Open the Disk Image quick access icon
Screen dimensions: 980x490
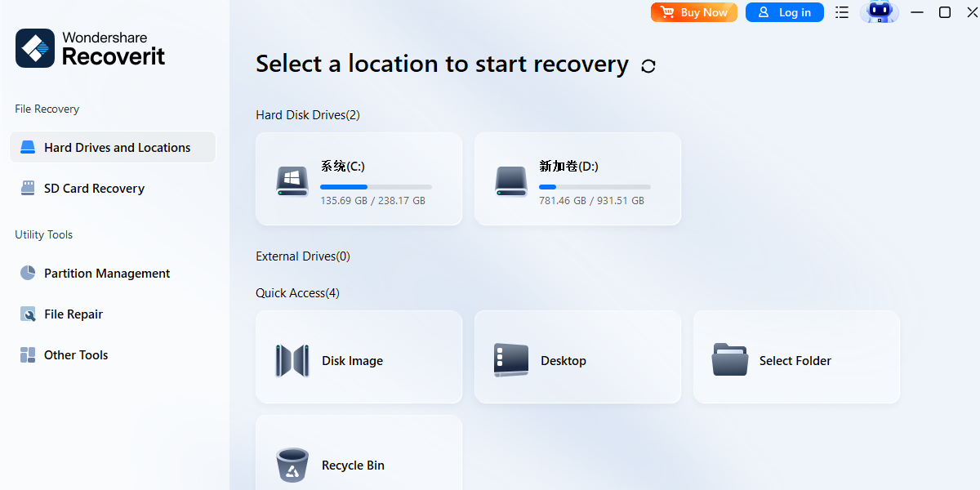point(292,360)
